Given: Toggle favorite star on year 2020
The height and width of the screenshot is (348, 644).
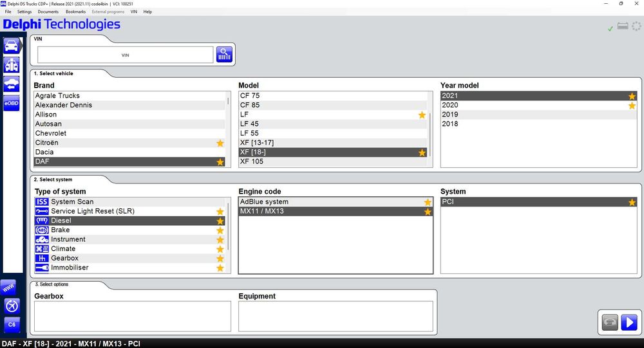Looking at the screenshot, I should (x=632, y=105).
